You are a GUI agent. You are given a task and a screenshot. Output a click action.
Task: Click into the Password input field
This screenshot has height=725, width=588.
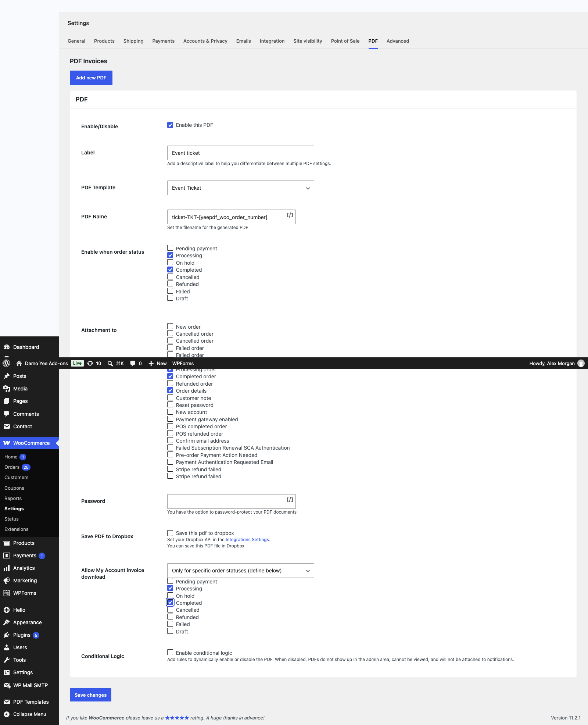(232, 501)
